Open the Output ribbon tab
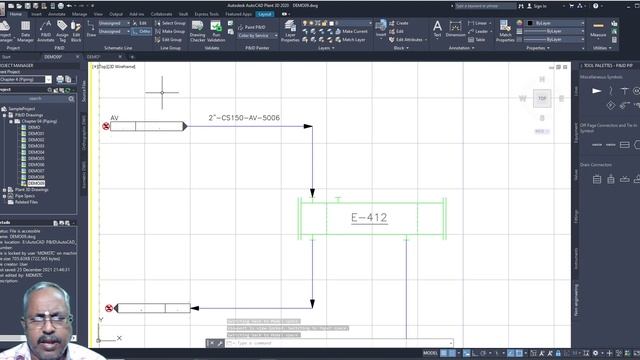 tap(116, 14)
